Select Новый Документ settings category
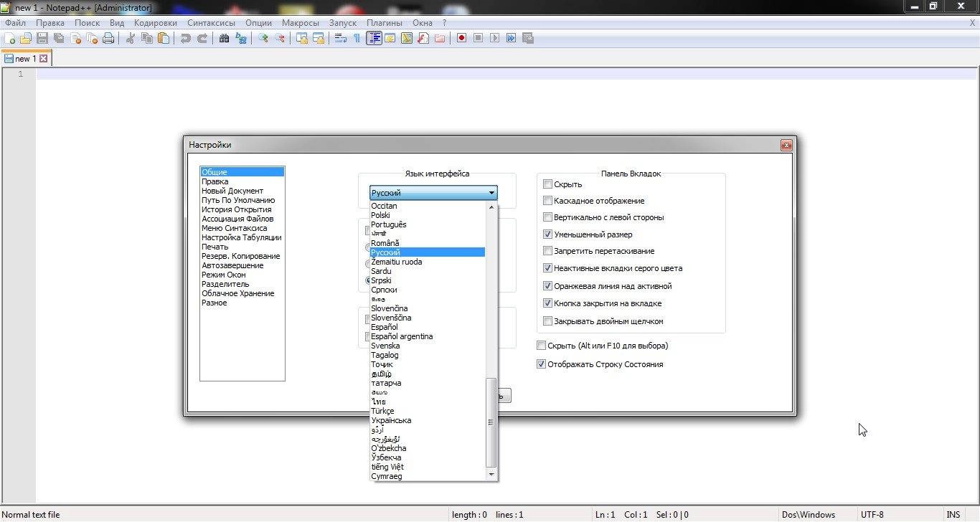This screenshot has height=522, width=980. tap(242, 191)
